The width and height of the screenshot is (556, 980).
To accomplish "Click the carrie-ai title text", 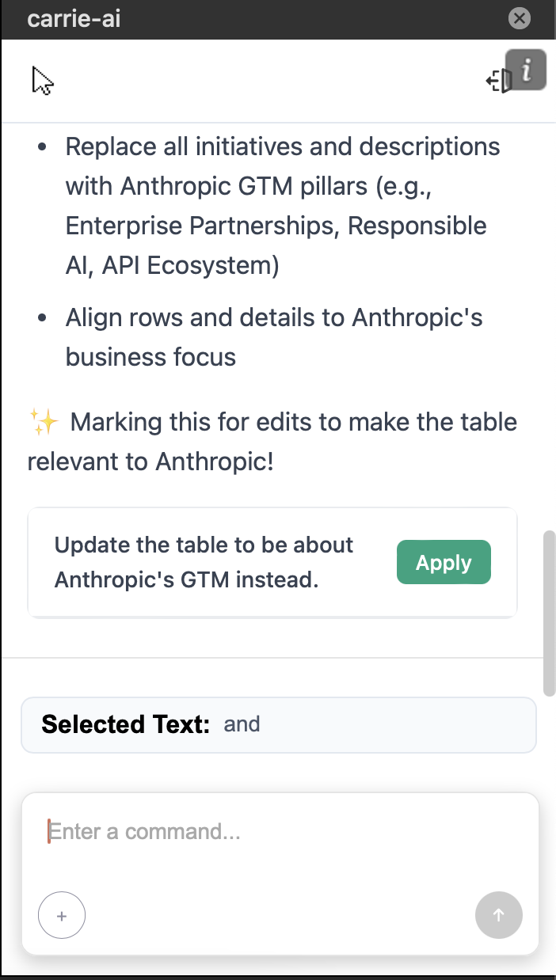I will (x=74, y=18).
